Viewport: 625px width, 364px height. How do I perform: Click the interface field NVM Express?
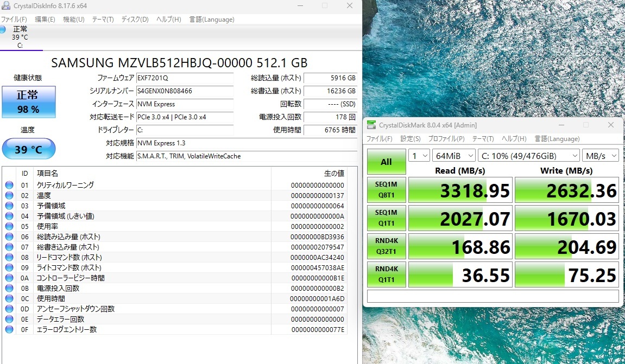tap(185, 104)
